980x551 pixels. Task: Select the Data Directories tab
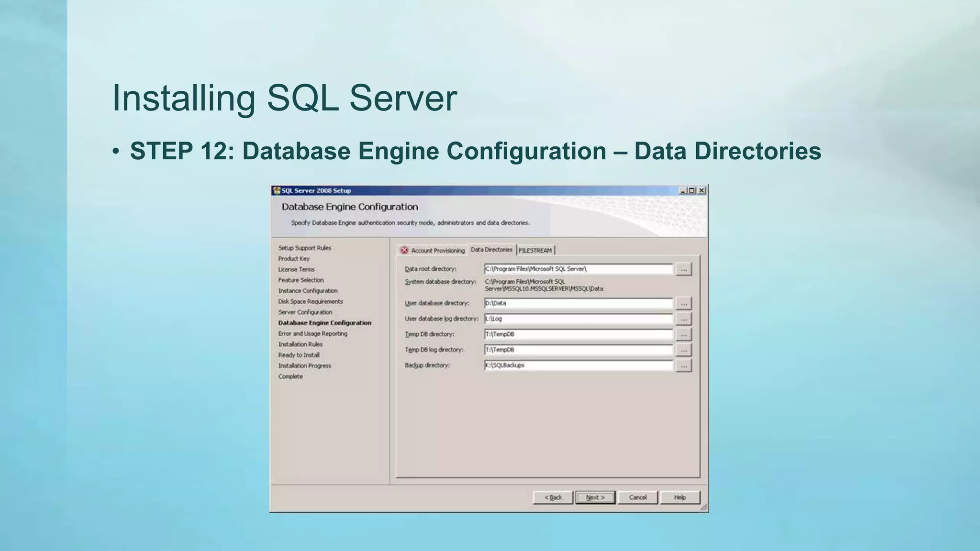click(491, 250)
